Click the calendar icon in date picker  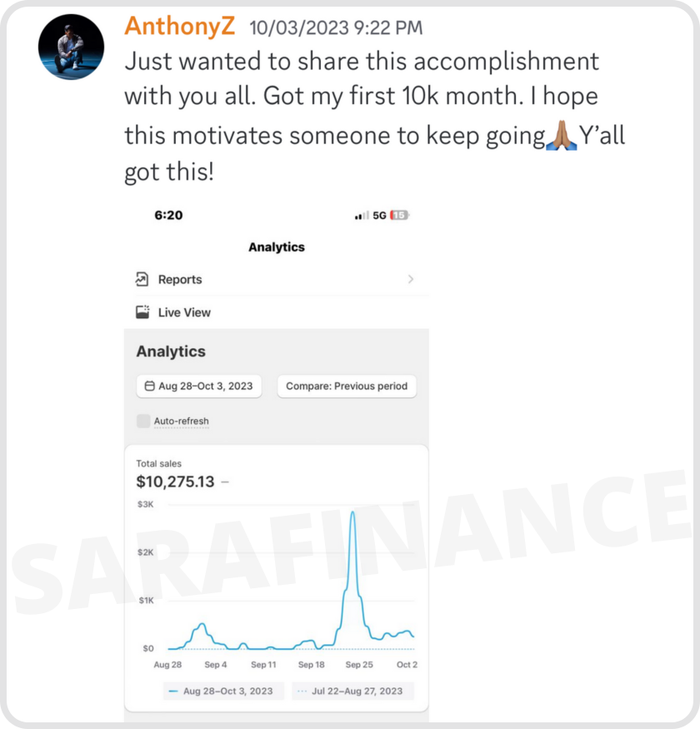pyautogui.click(x=149, y=387)
